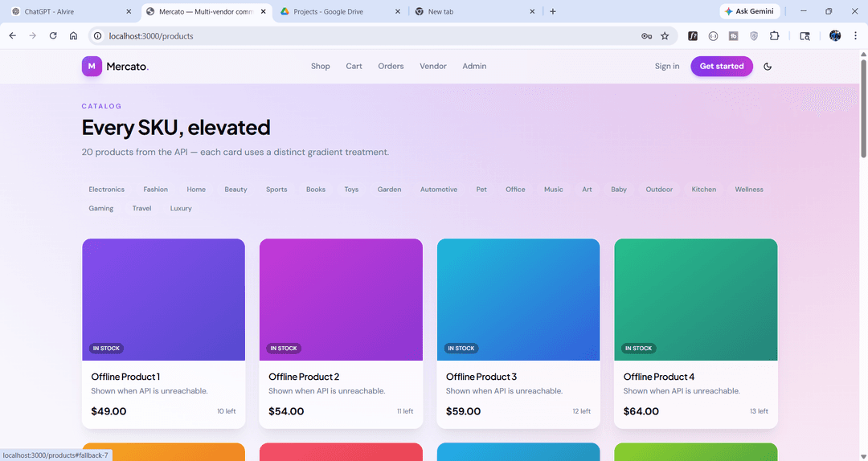Go back with browser back arrow

13,36
